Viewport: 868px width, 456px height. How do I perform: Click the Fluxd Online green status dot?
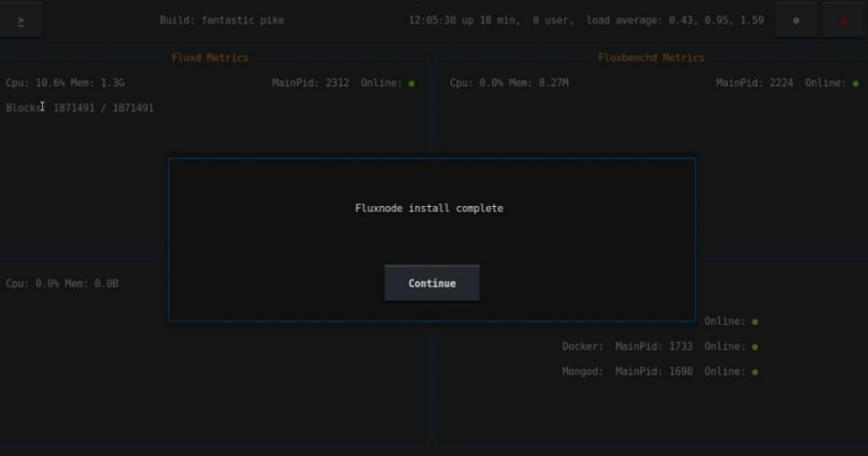412,83
